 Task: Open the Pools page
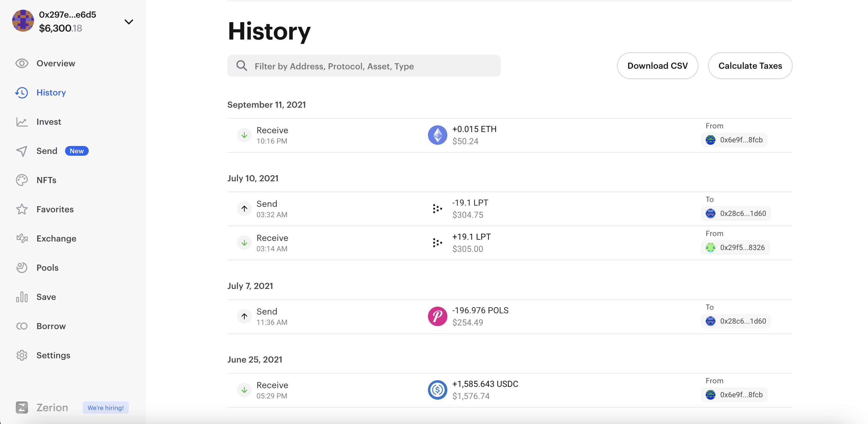coord(47,268)
